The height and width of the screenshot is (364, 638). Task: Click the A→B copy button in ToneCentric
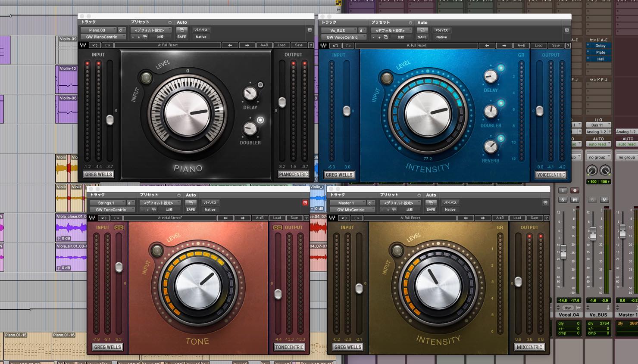coord(260,218)
